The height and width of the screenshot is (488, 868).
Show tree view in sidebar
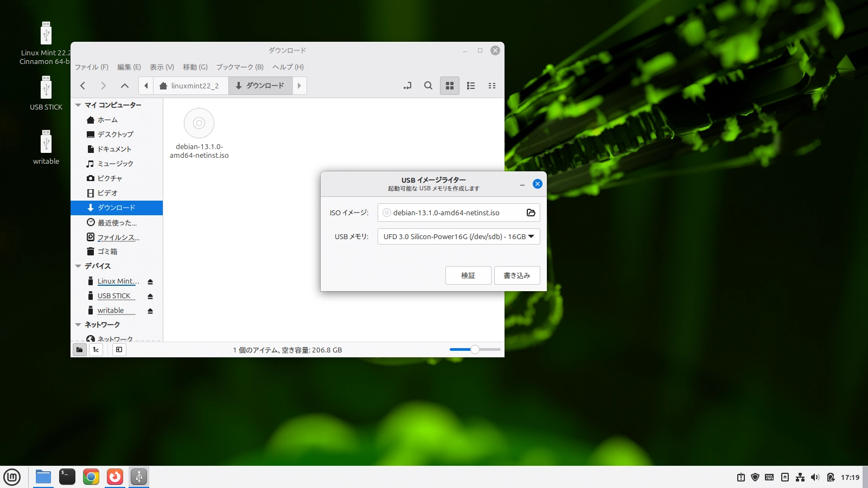[96, 350]
